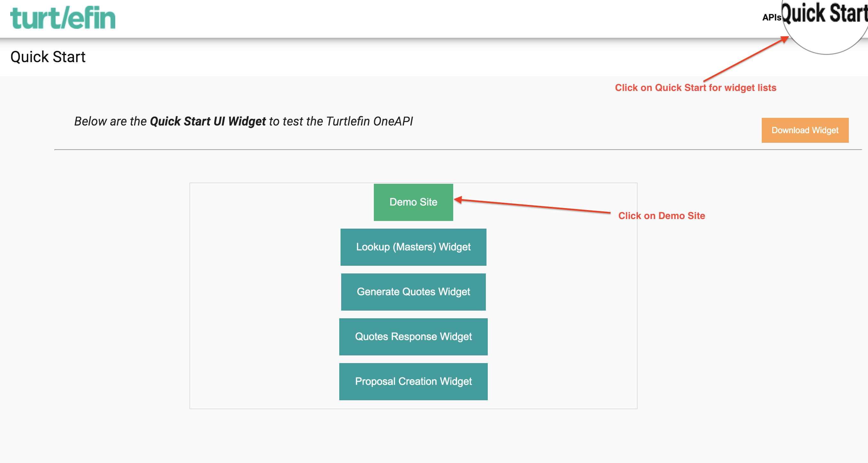This screenshot has width=868, height=463.
Task: Open the green Demo Site button
Action: pyautogui.click(x=413, y=202)
